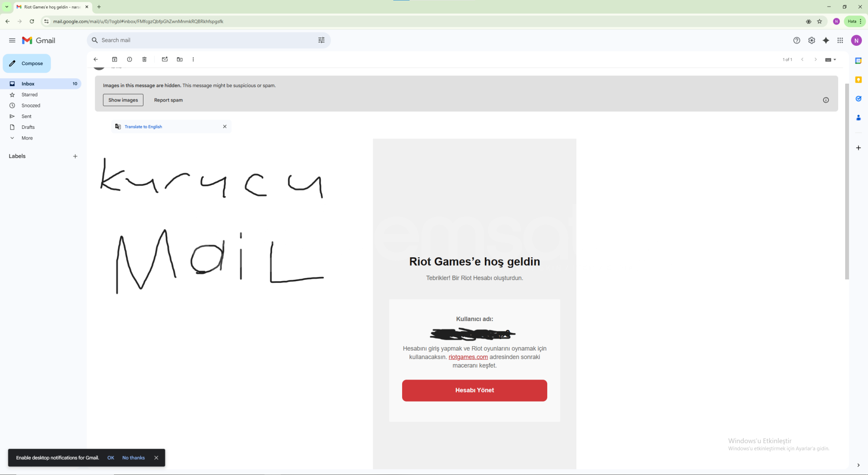Go to newer email arrow
868x475 pixels.
802,59
